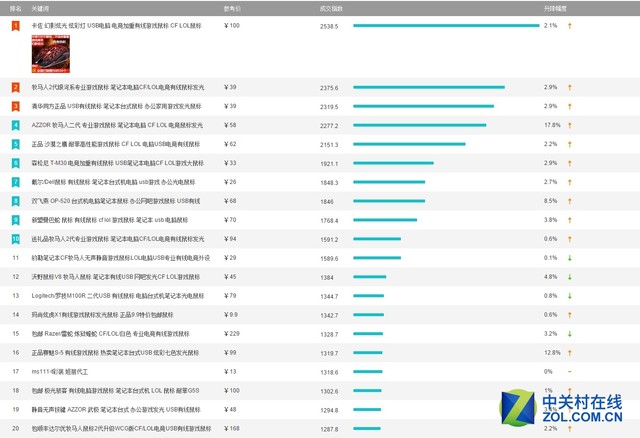Click the down arrow beside 4.8%
640x438 pixels.
click(x=569, y=277)
